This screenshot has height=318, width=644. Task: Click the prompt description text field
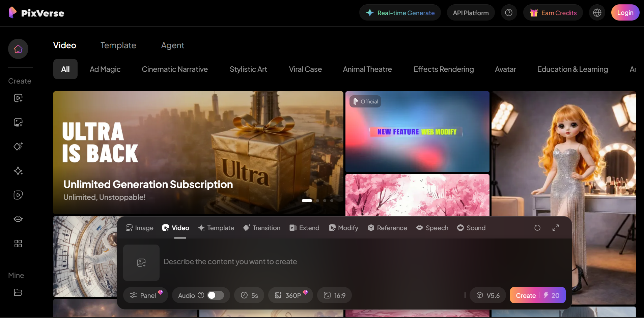coord(304,262)
